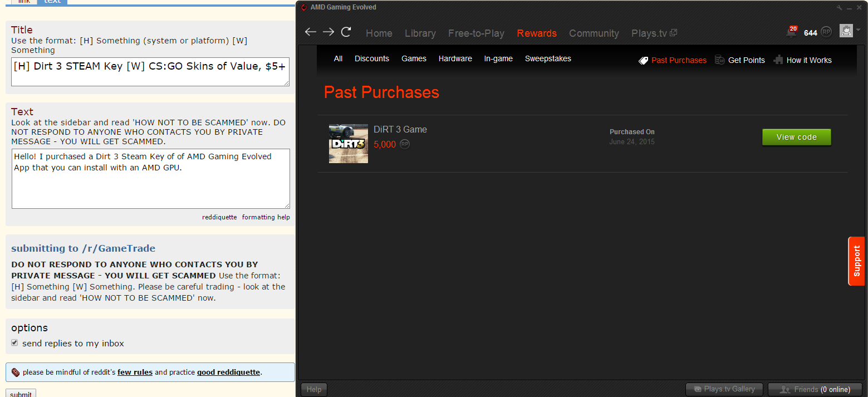Click the AMD Gaming Evolved logo icon
Image resolution: width=868 pixels, height=397 pixels.
tap(304, 7)
